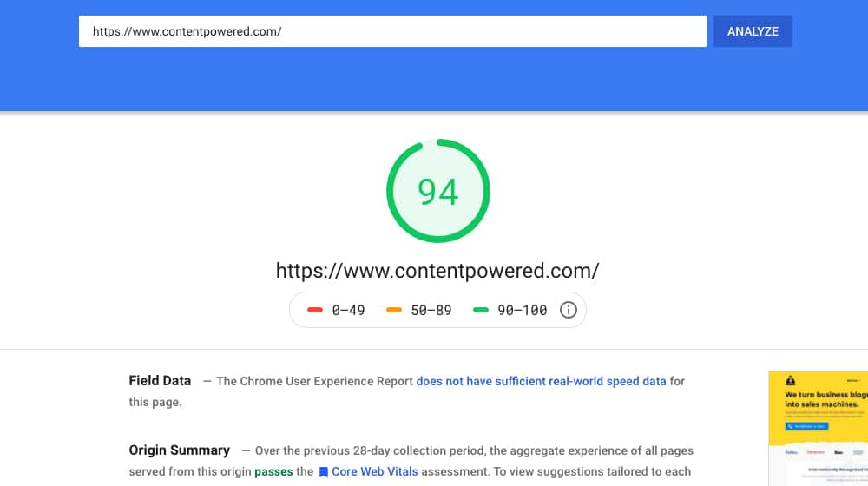Click the 94 performance score gauge
Screen dimensions: 868x486
[x=437, y=190]
